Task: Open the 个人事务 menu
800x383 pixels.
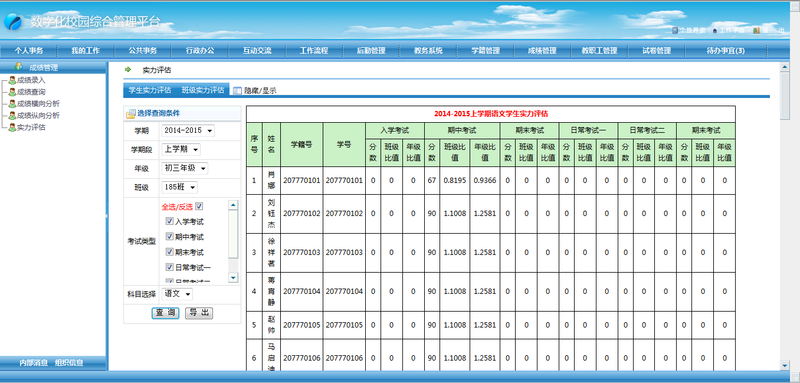Action: [29, 50]
